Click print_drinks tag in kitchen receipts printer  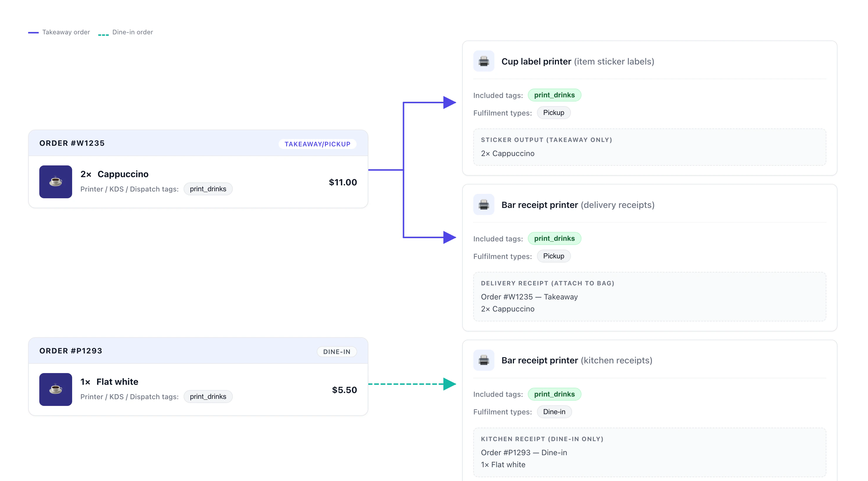(554, 394)
